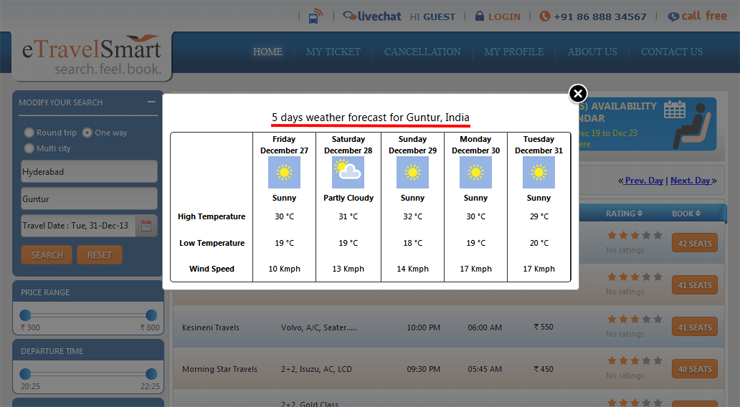
Task: Sort results by the RATING column
Action: [625, 213]
